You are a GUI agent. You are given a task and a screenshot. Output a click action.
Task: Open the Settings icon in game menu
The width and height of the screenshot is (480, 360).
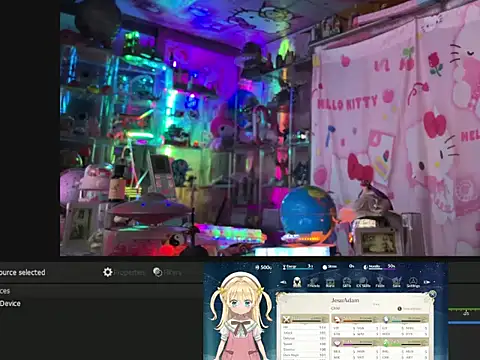[413, 283]
